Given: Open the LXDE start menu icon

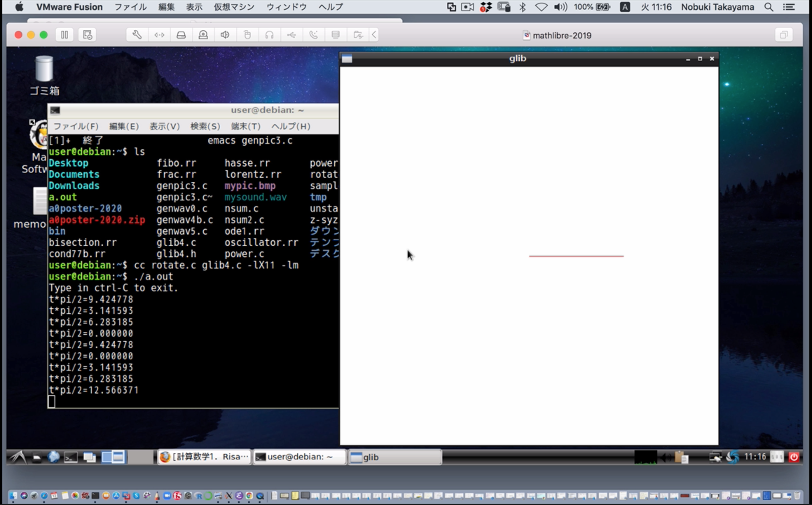Looking at the screenshot, I should [x=18, y=457].
